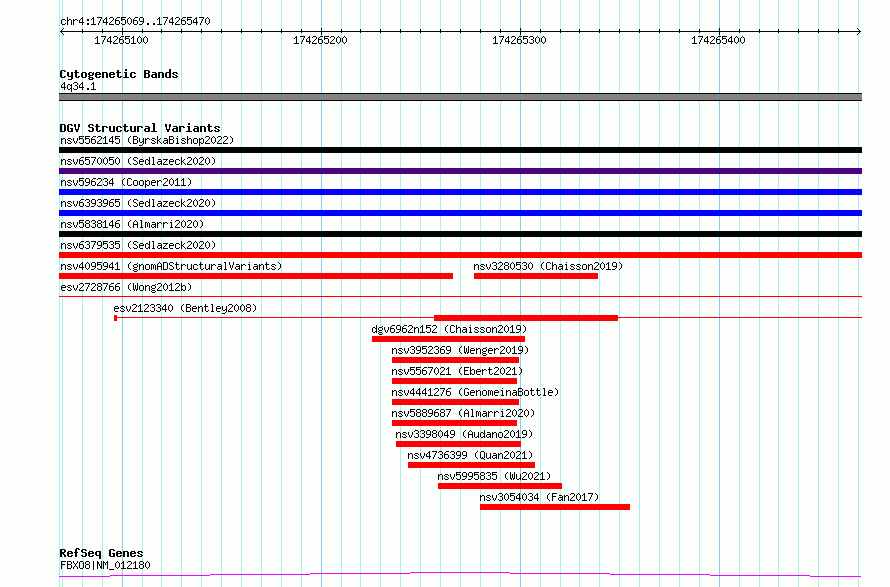This screenshot has width=890, height=587.
Task: Click the red bar under nsv3952369
Action: click(455, 360)
